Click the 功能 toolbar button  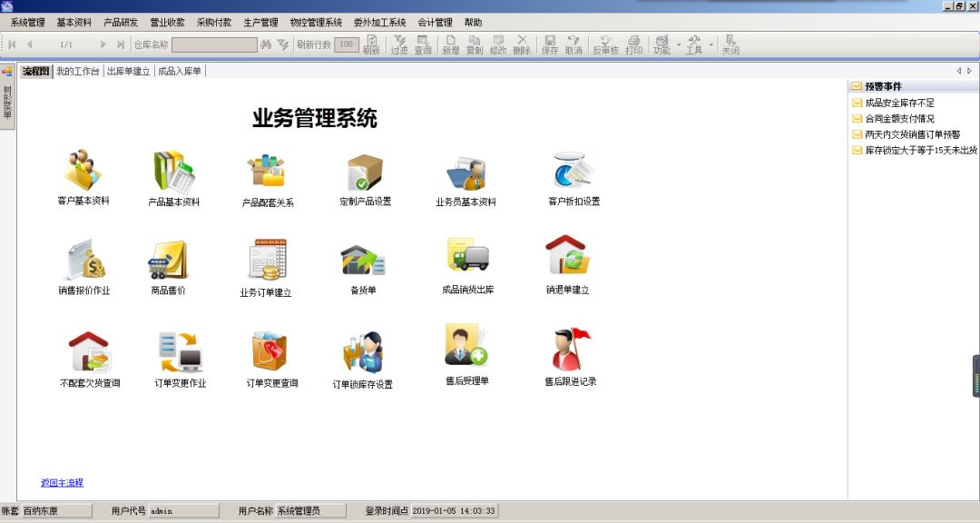pyautogui.click(x=661, y=45)
